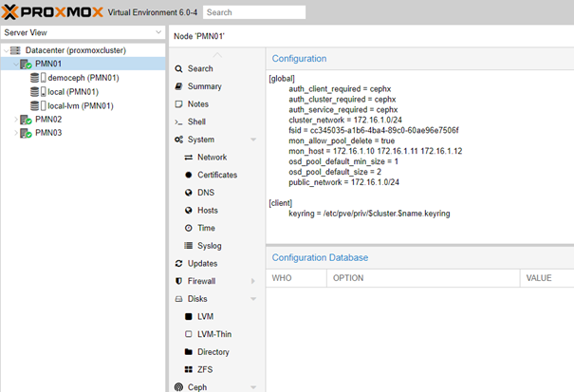This screenshot has width=574, height=392.
Task: Click the PMN01 node server icon
Action: [x=26, y=65]
